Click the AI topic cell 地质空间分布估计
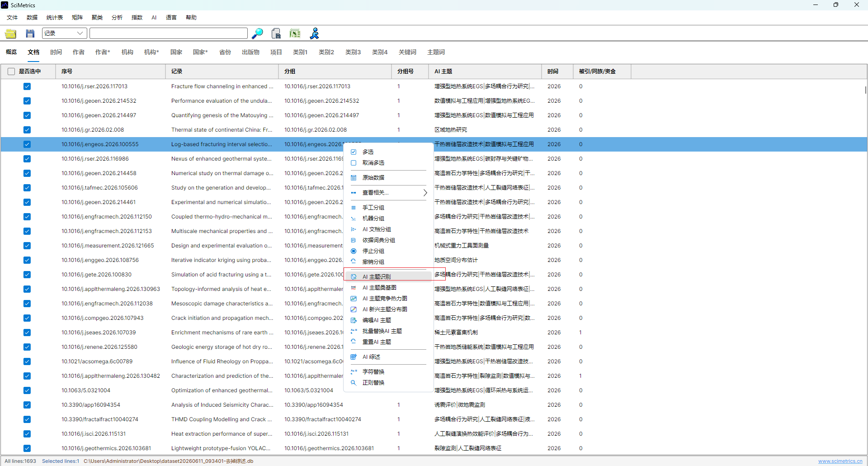Image resolution: width=868 pixels, height=466 pixels. click(456, 260)
